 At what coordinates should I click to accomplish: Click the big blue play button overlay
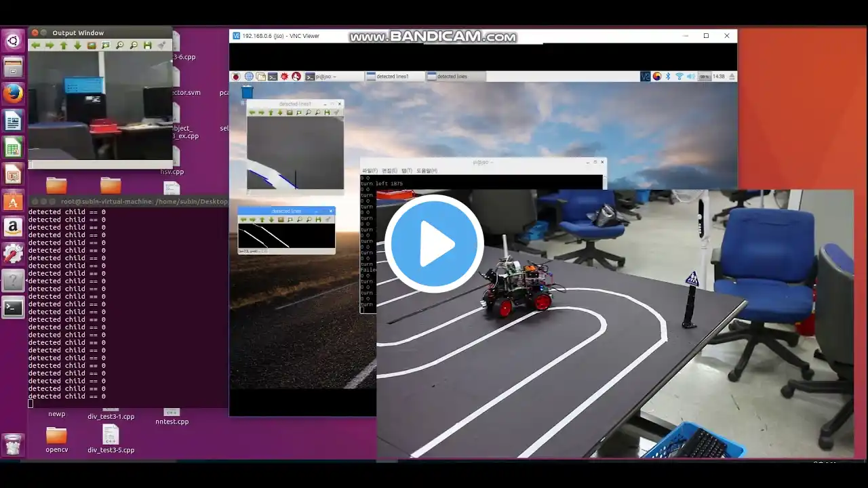(x=434, y=243)
